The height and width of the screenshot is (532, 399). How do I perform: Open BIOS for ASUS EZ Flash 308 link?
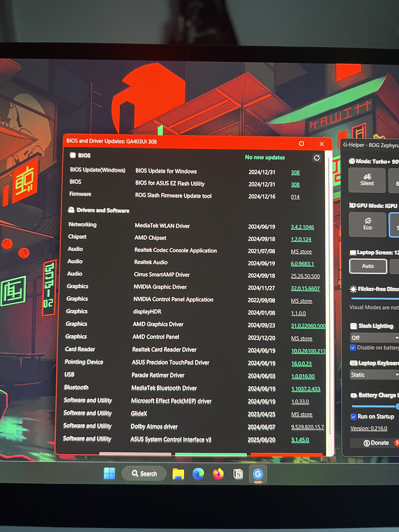[295, 185]
